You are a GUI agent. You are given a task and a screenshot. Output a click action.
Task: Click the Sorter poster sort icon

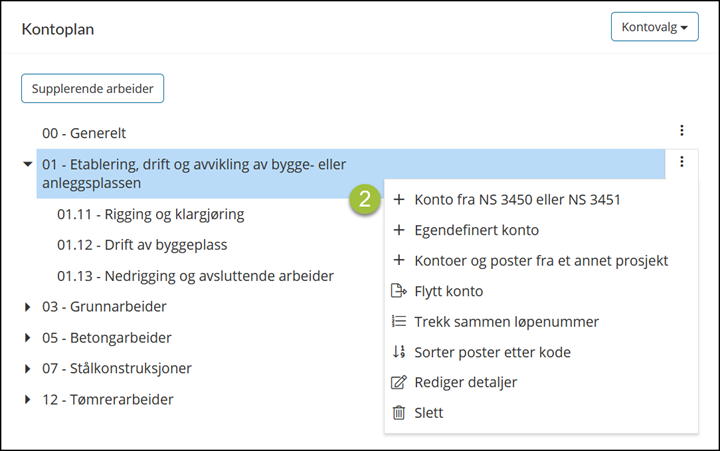click(399, 352)
